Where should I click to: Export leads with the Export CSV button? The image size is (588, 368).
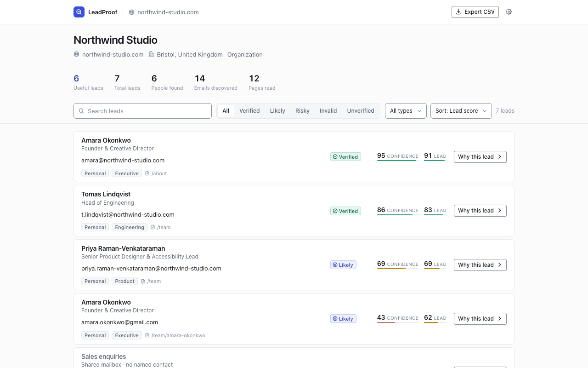coord(475,12)
